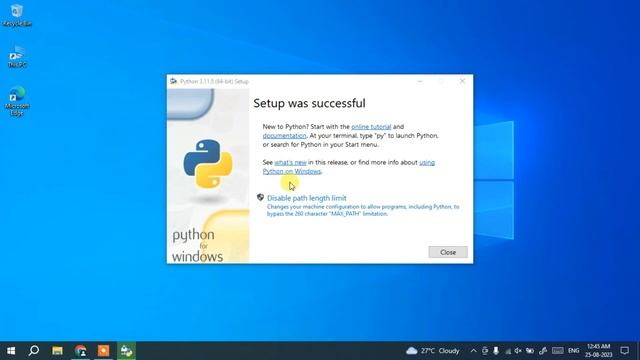This screenshot has height=360, width=640.
Task: Close Python Setup with the title bar X
Action: click(462, 81)
